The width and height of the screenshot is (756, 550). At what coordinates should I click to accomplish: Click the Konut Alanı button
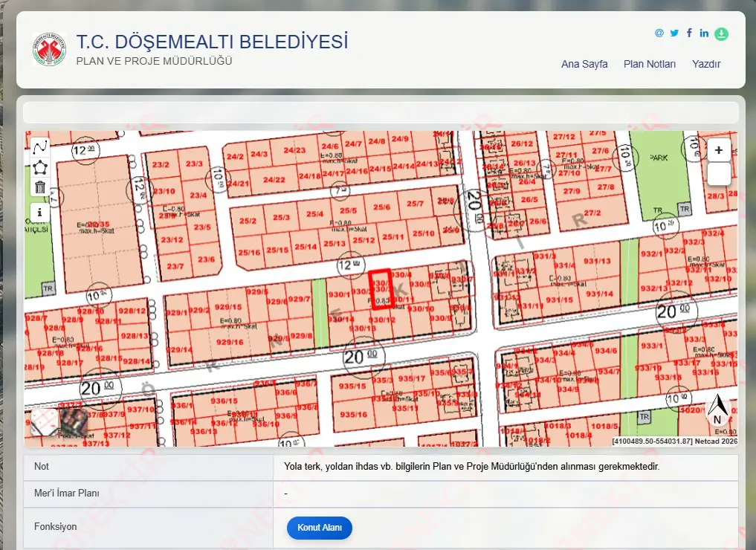coord(320,528)
